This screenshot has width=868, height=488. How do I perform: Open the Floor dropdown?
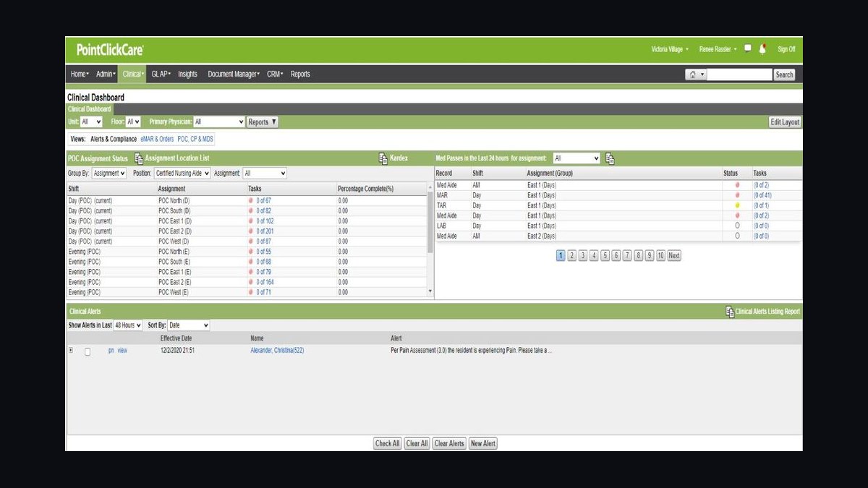(x=134, y=122)
